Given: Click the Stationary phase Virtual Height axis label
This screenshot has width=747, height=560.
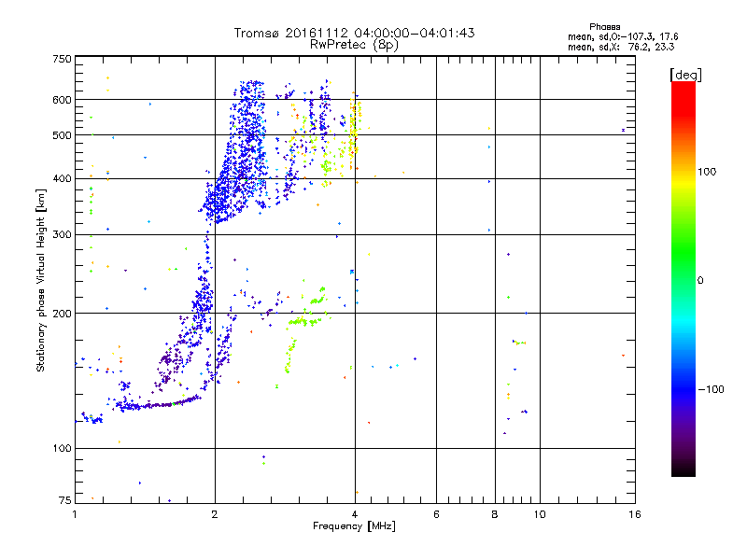Looking at the screenshot, I should [41, 280].
